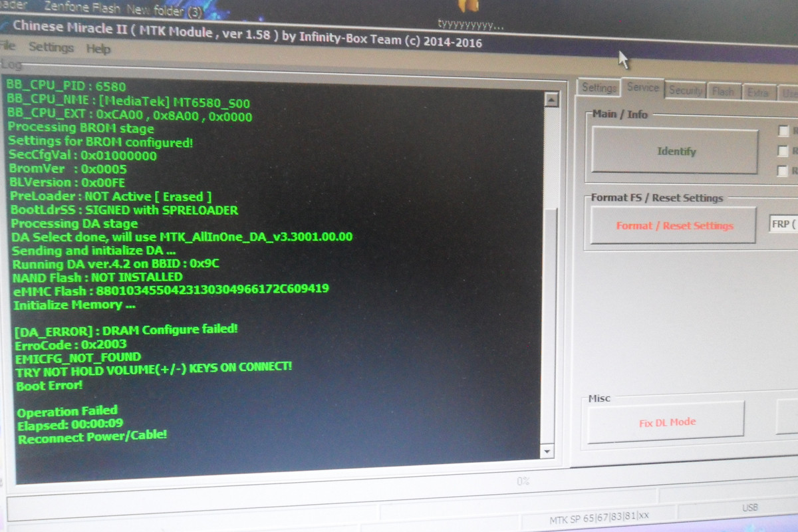
Task: Click the BB_CPU_EXT log line
Action: [130, 116]
